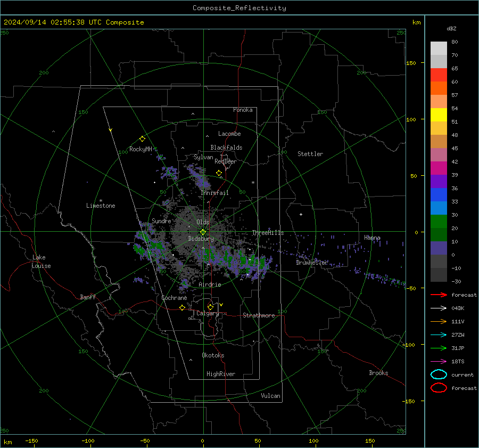Click the blue 36-33 dBZ swatch
Screen dimensions: 479x448
pos(439,195)
